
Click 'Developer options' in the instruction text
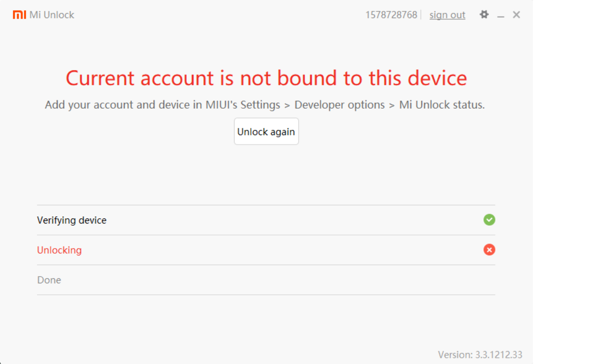[x=340, y=105]
